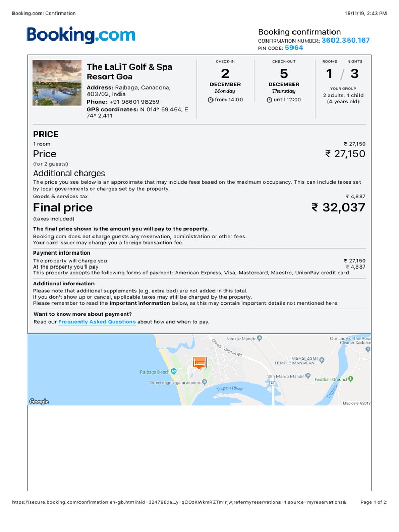This screenshot has height=532, width=399.
Task: Open the Frequently Asked Questions link
Action: [x=97, y=322]
